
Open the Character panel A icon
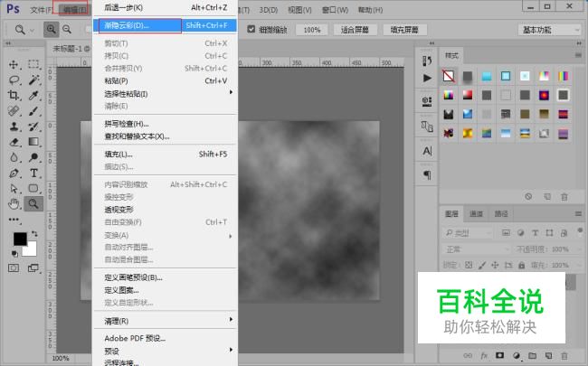pos(427,151)
